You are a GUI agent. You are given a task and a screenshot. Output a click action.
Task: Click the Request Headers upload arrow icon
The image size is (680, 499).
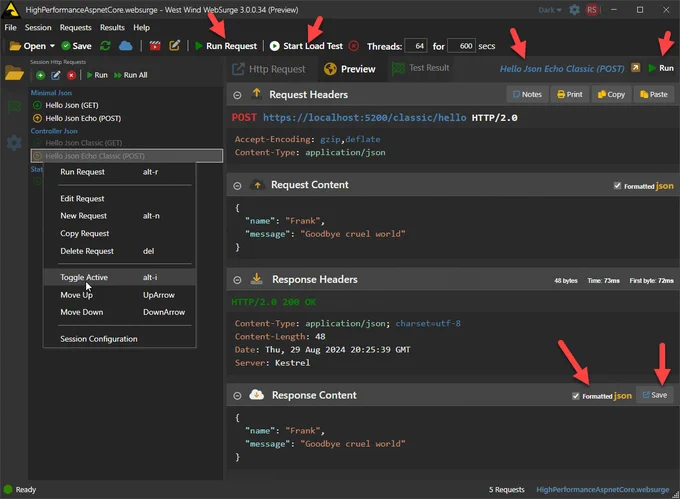[257, 94]
